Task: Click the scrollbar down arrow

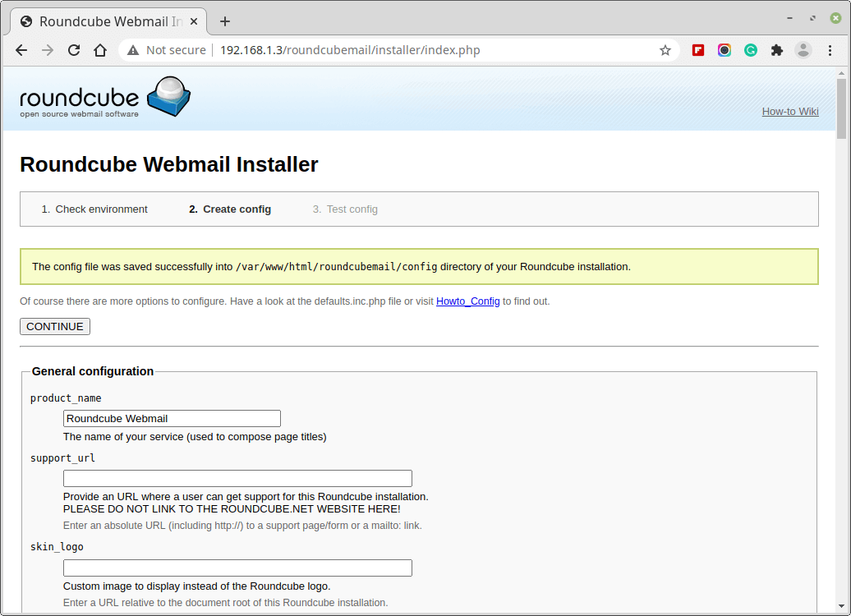Action: [841, 606]
